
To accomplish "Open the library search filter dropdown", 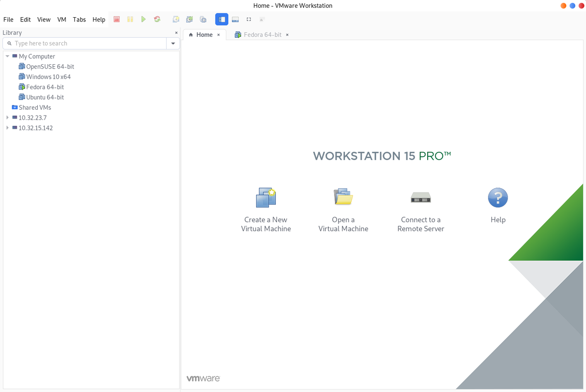I will tap(173, 43).
